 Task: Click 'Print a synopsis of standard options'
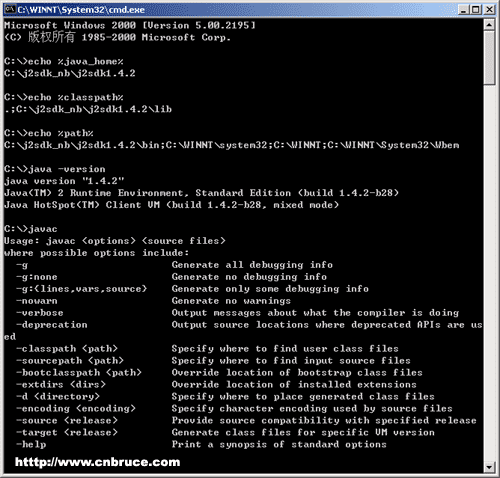tap(279, 445)
